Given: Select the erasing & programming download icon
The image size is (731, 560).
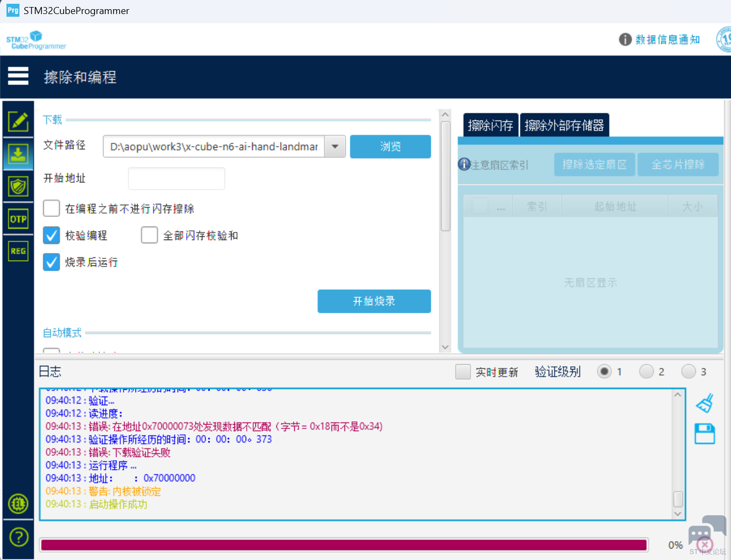Looking at the screenshot, I should (18, 154).
